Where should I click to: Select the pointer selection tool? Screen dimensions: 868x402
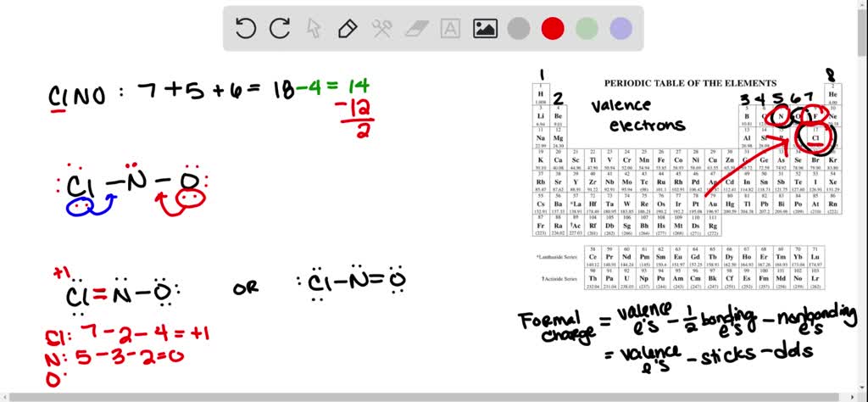[x=314, y=28]
